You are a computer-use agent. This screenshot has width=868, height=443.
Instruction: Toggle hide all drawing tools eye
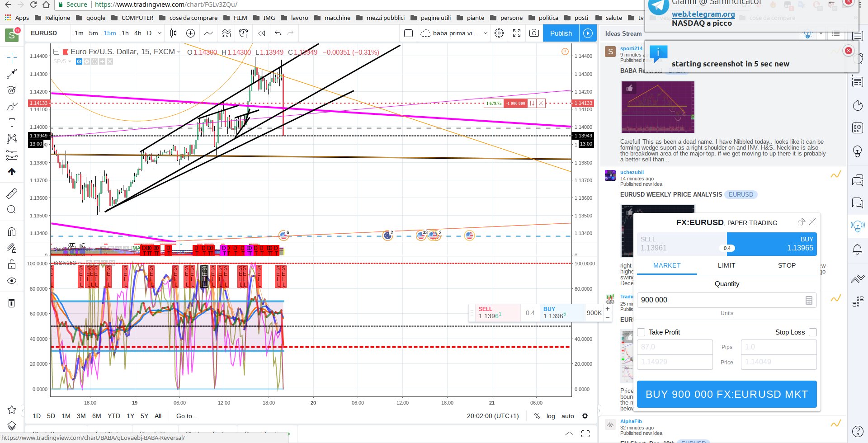pyautogui.click(x=12, y=281)
